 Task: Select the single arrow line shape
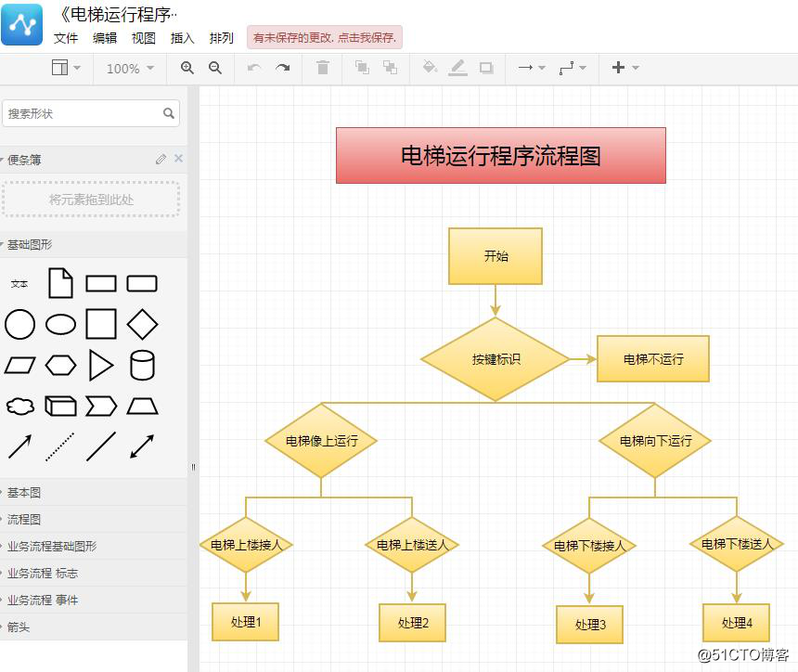click(x=19, y=447)
